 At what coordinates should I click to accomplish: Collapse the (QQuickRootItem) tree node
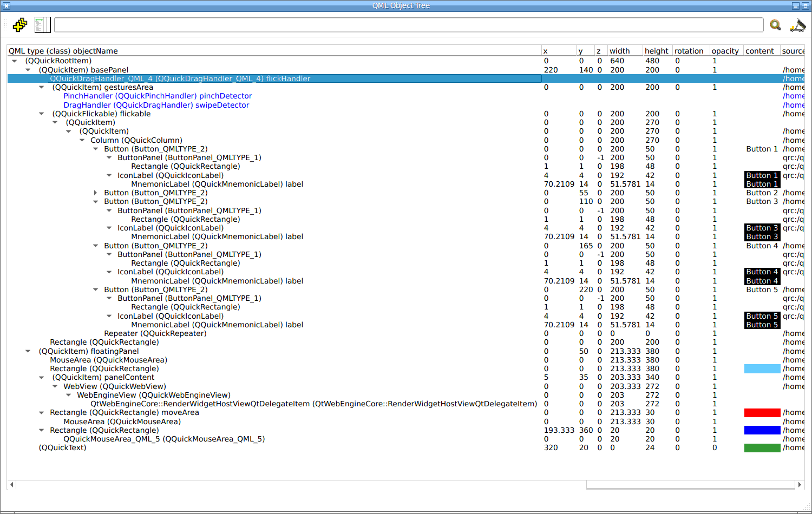pyautogui.click(x=15, y=61)
